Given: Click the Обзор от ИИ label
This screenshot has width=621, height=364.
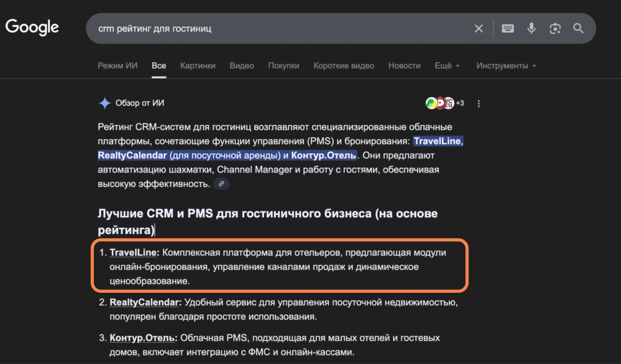Looking at the screenshot, I should pyautogui.click(x=140, y=103).
